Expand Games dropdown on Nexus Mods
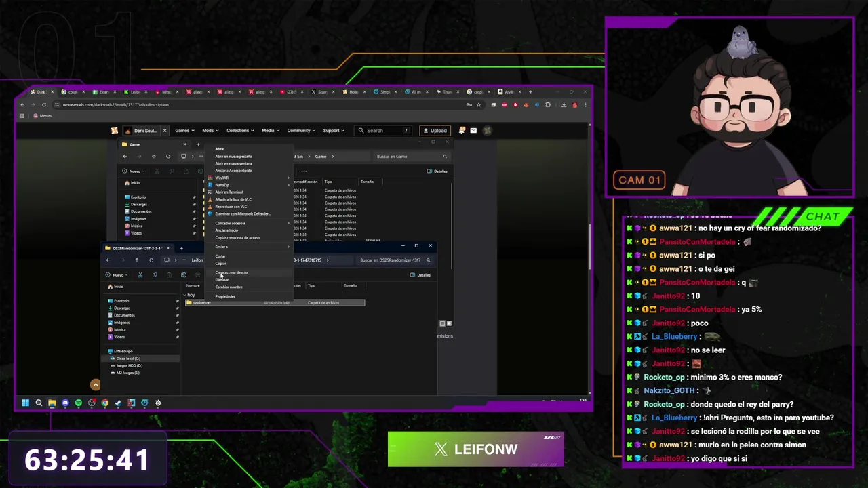 click(184, 130)
